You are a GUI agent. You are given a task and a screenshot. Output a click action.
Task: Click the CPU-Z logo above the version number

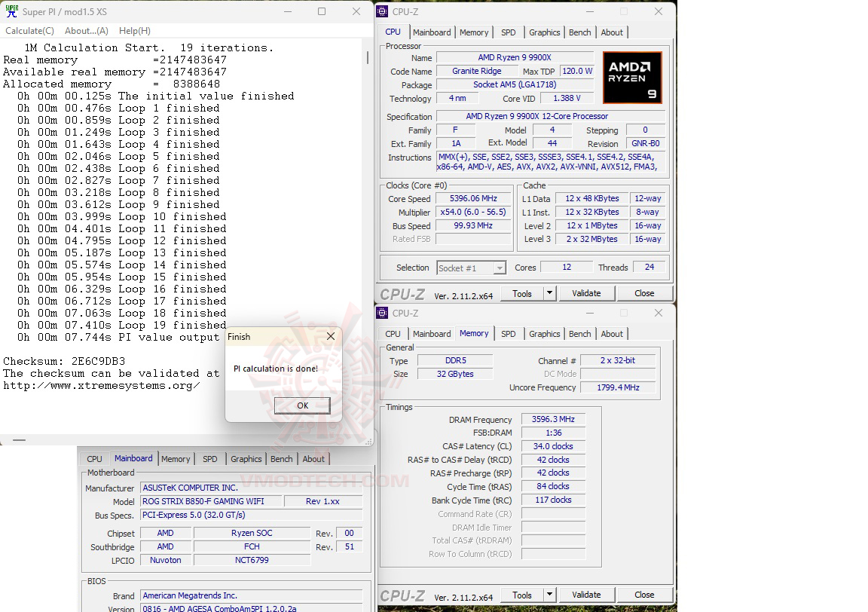tap(402, 293)
